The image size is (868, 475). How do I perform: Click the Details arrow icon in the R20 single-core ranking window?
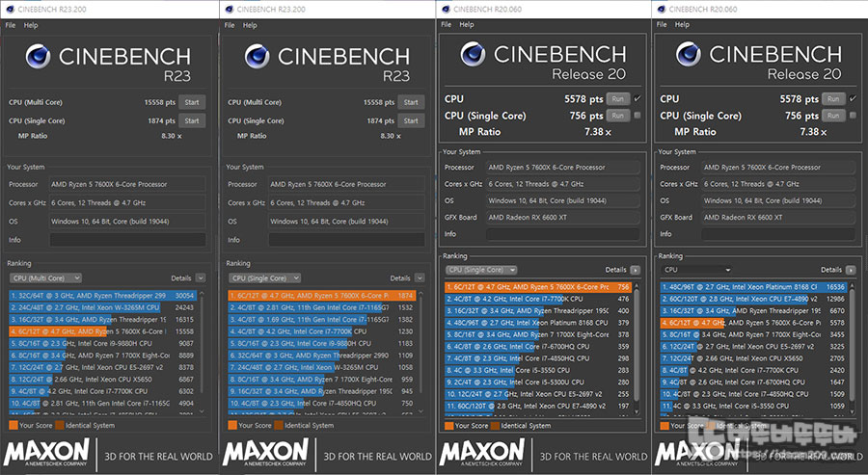pyautogui.click(x=635, y=270)
